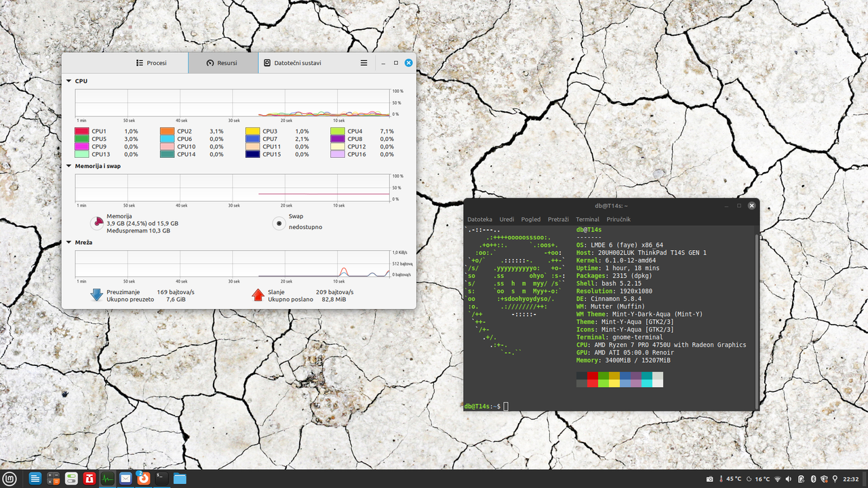
Task: Change the CPU12 pale yellow color swatch
Action: coord(338,146)
